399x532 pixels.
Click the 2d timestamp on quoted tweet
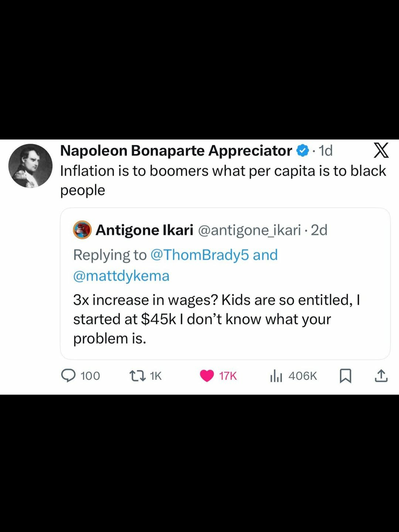[x=319, y=230]
